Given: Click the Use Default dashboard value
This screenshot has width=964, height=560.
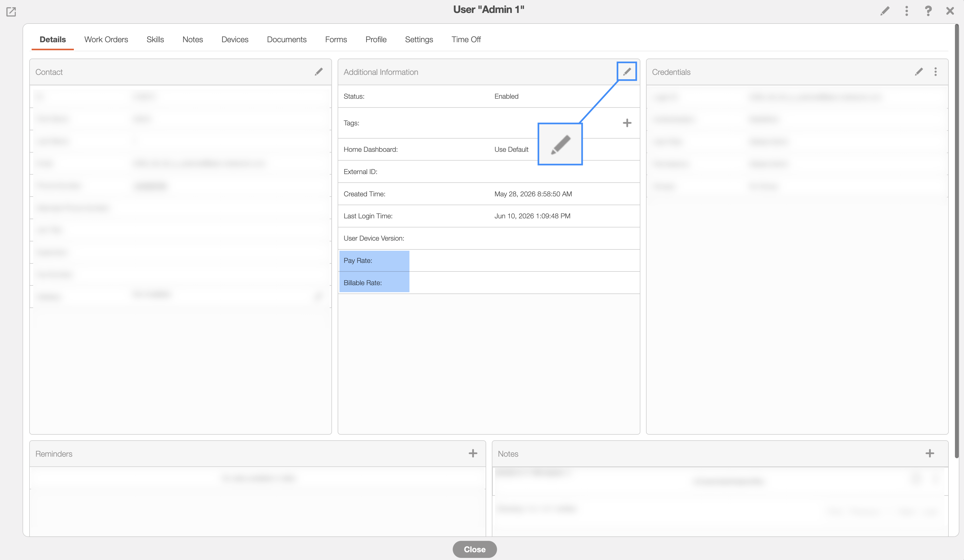Looking at the screenshot, I should [x=512, y=149].
